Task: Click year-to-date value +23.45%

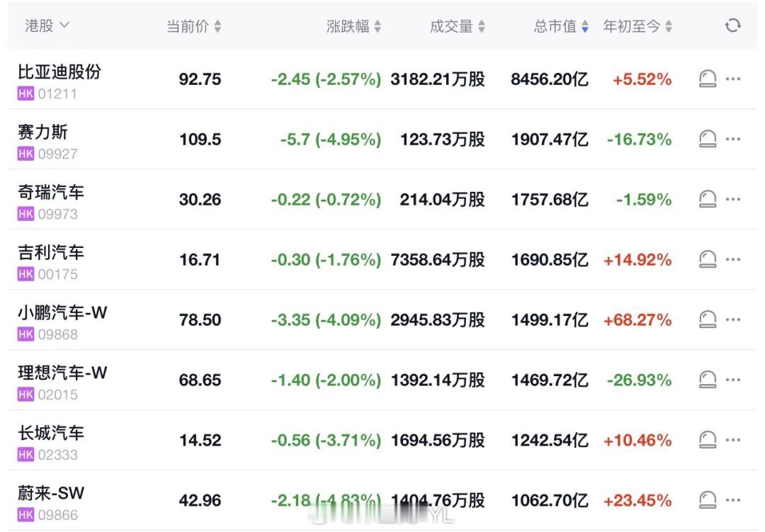Action: point(637,500)
